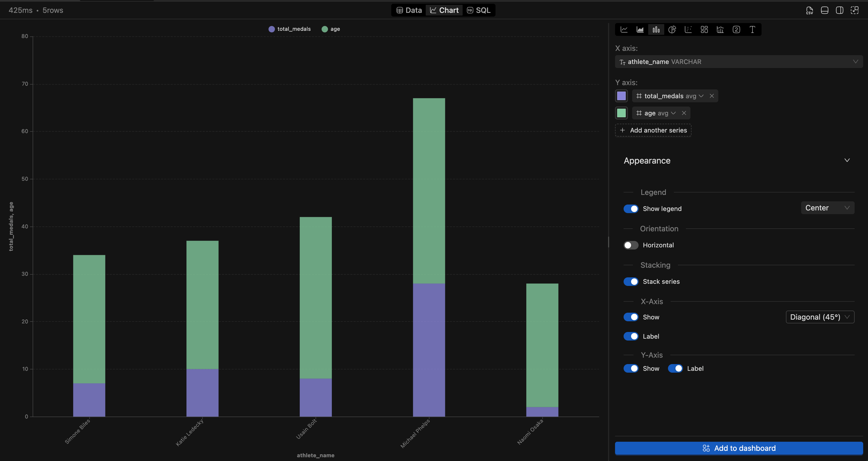Select the scatter plot chart type
Viewport: 868px width, 461px height.
tap(688, 29)
